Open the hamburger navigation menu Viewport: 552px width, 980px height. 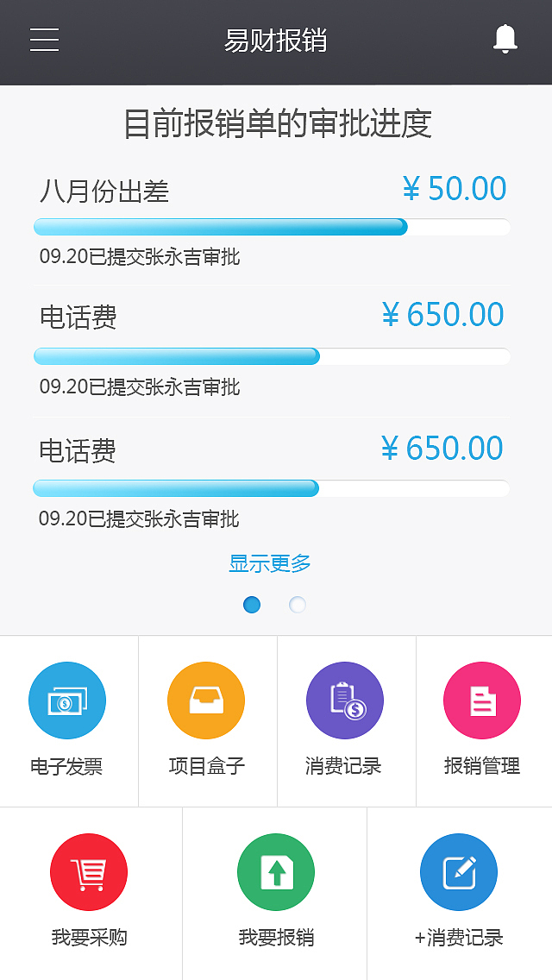[x=44, y=39]
